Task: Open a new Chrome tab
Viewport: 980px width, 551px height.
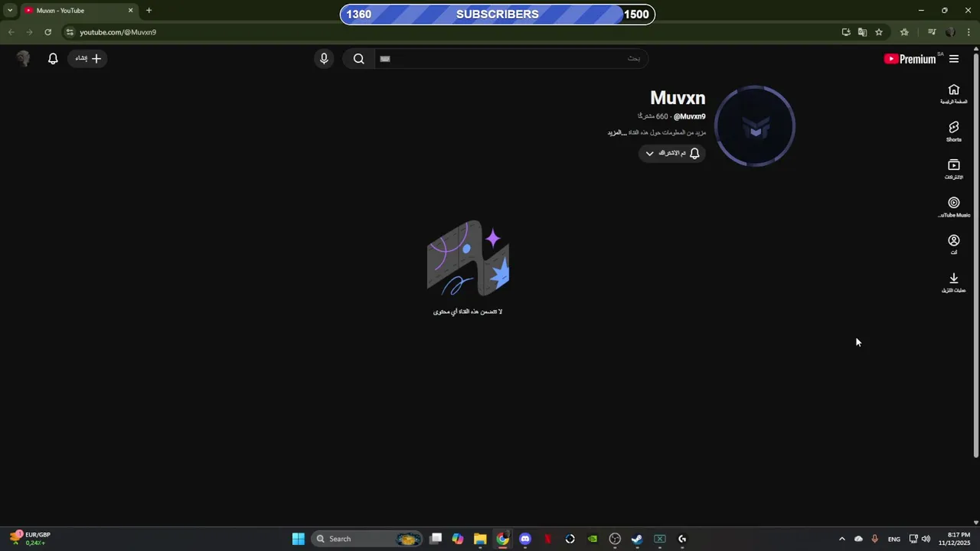Action: 149,11
